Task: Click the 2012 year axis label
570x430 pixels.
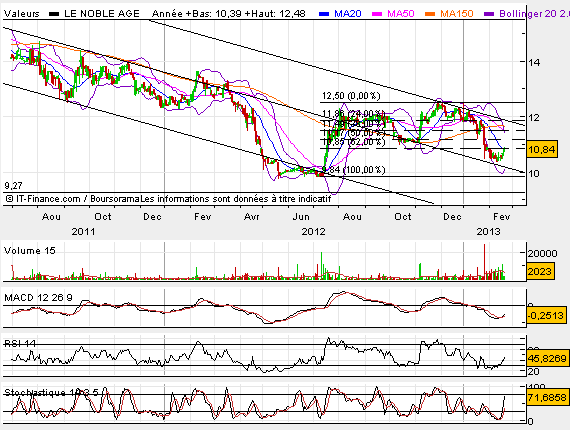Action: click(x=313, y=232)
